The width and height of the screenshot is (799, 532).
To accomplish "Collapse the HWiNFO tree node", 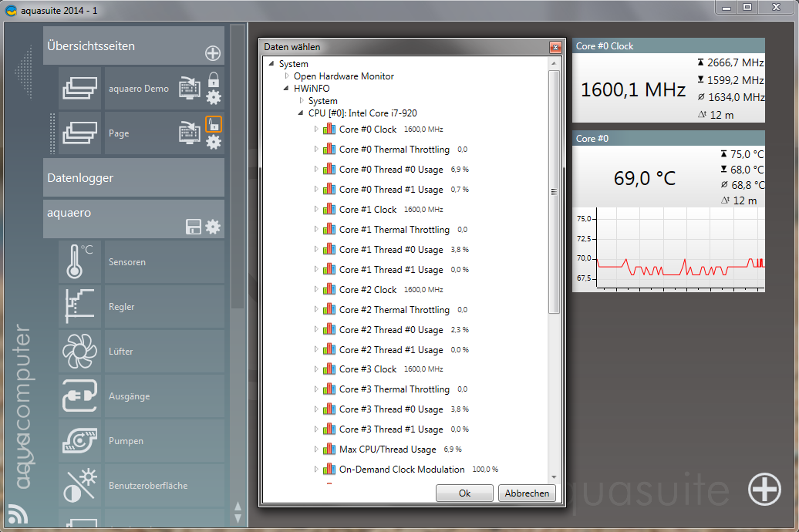I will (x=286, y=88).
